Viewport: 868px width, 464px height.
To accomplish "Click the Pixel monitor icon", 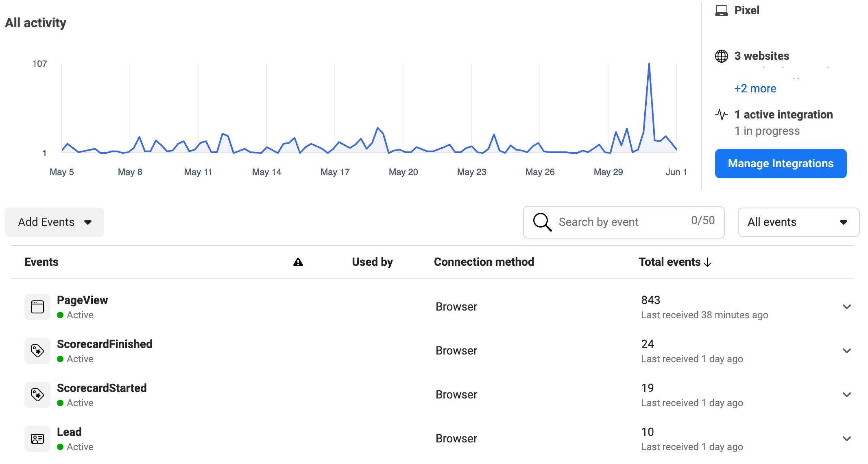I will point(722,10).
